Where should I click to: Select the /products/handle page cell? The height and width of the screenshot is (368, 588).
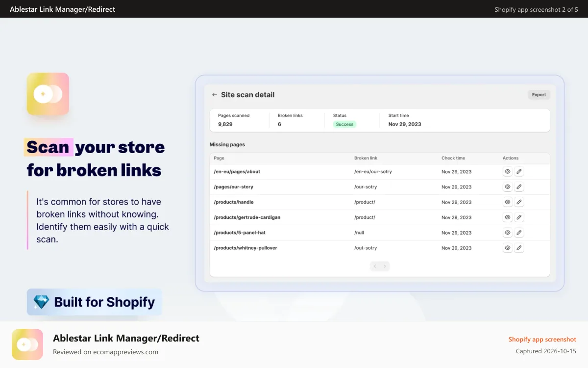(x=234, y=202)
